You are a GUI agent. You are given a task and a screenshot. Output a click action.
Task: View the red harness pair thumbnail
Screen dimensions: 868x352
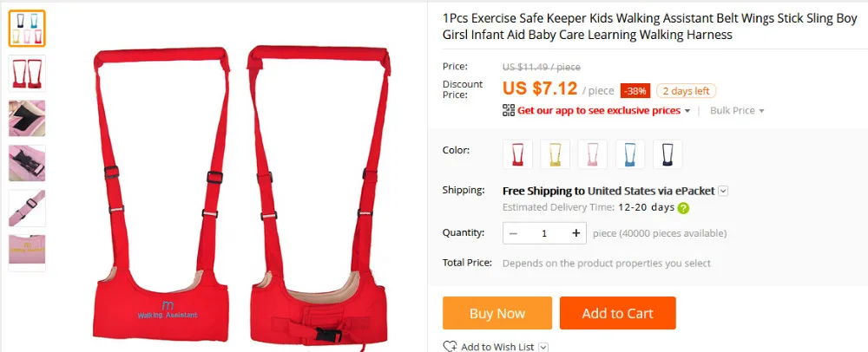27,74
